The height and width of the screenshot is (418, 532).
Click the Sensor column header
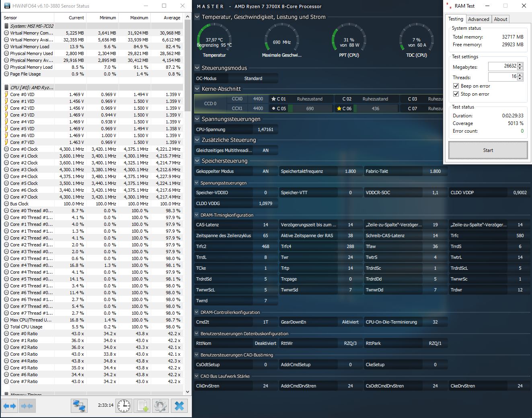pos(28,18)
